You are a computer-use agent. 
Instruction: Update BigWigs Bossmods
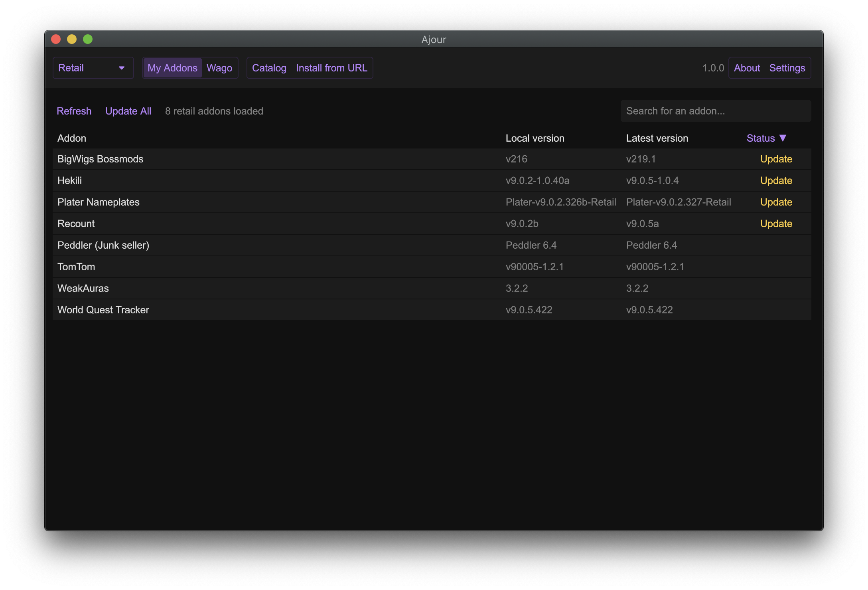[x=776, y=159]
